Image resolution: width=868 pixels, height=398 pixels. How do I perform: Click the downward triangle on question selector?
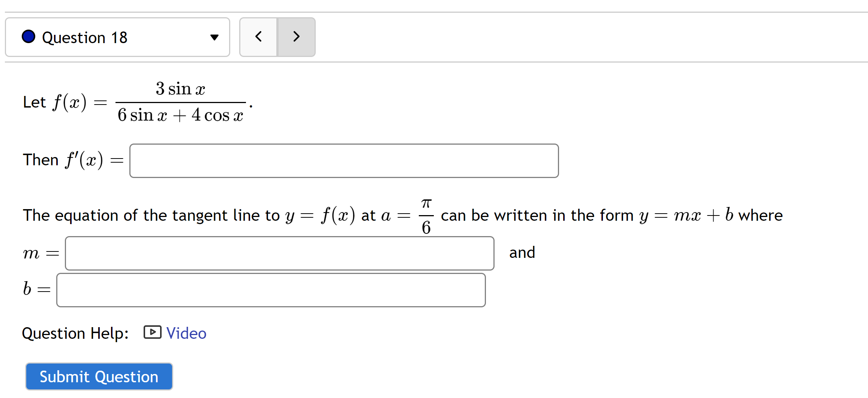pos(214,37)
